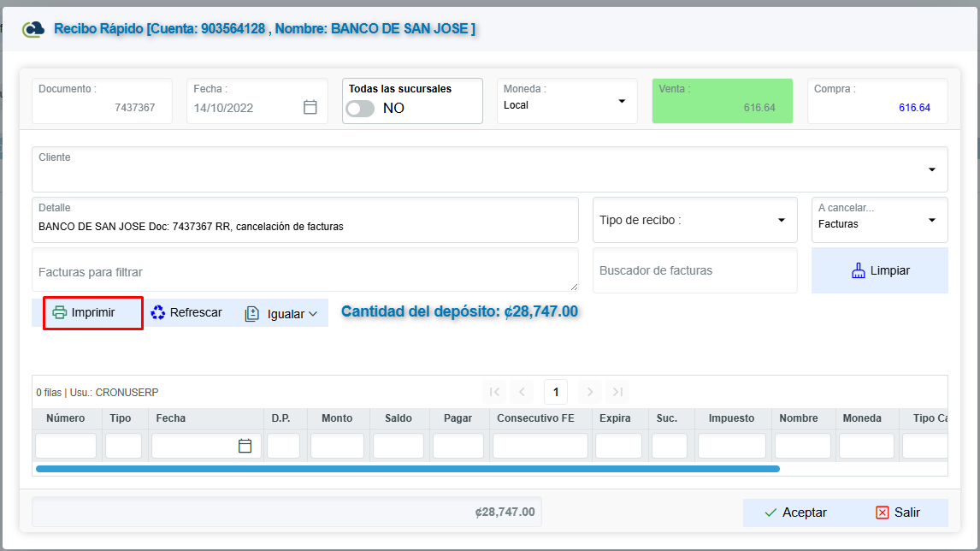Click the Número column filter box
Image resolution: width=980 pixels, height=551 pixels.
pos(66,446)
